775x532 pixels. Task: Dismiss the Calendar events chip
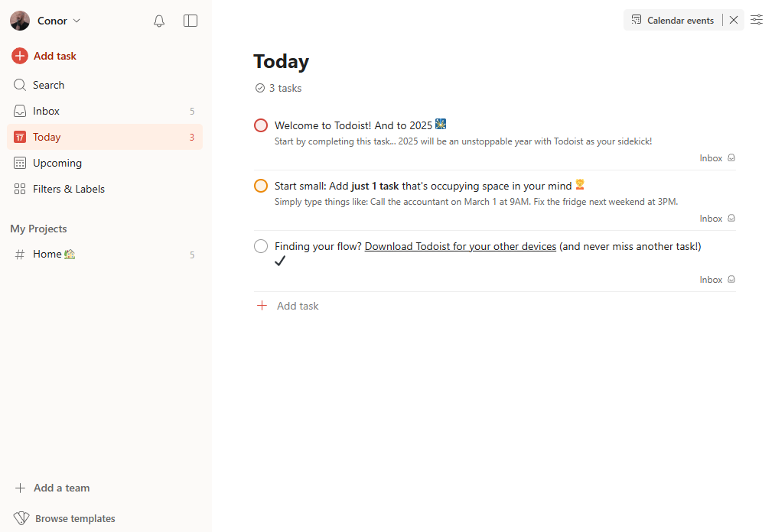click(x=734, y=20)
